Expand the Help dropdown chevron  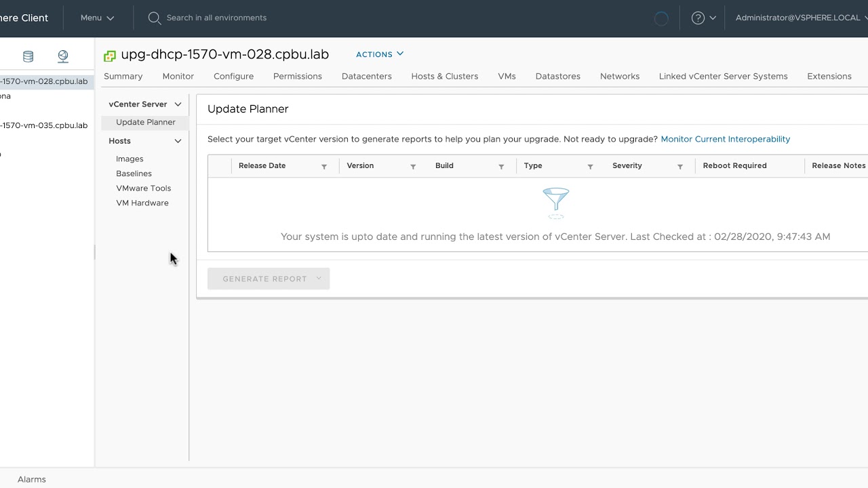pyautogui.click(x=713, y=18)
